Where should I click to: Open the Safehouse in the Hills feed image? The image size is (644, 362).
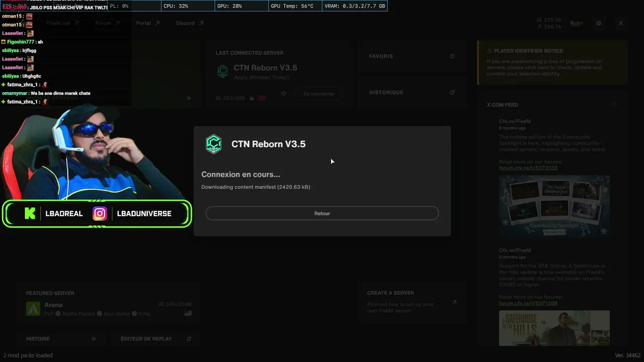(x=554, y=328)
